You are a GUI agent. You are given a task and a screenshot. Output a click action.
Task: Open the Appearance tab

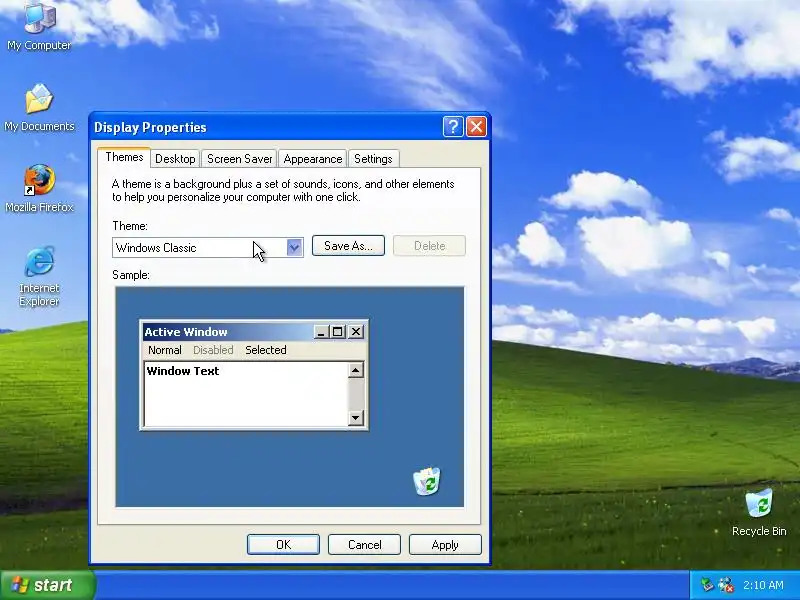[313, 159]
